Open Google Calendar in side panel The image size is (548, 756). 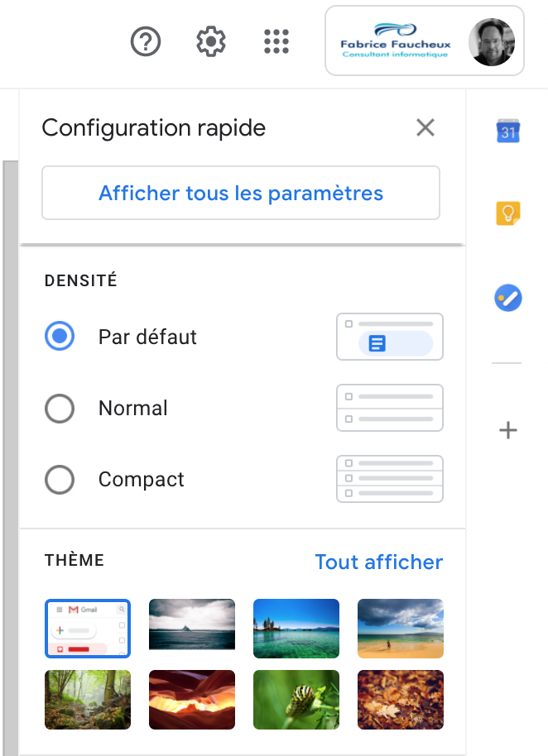(508, 131)
